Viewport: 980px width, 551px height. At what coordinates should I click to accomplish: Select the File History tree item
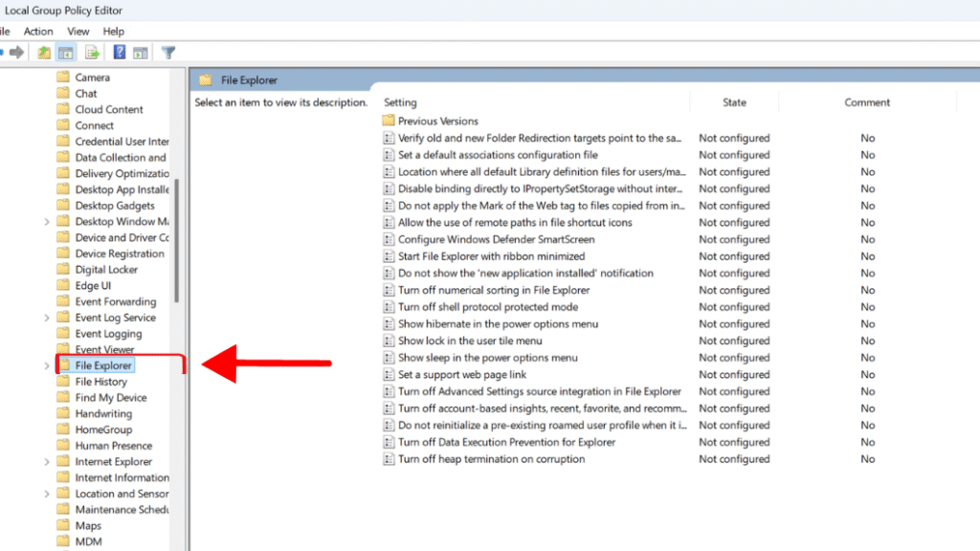tap(101, 381)
